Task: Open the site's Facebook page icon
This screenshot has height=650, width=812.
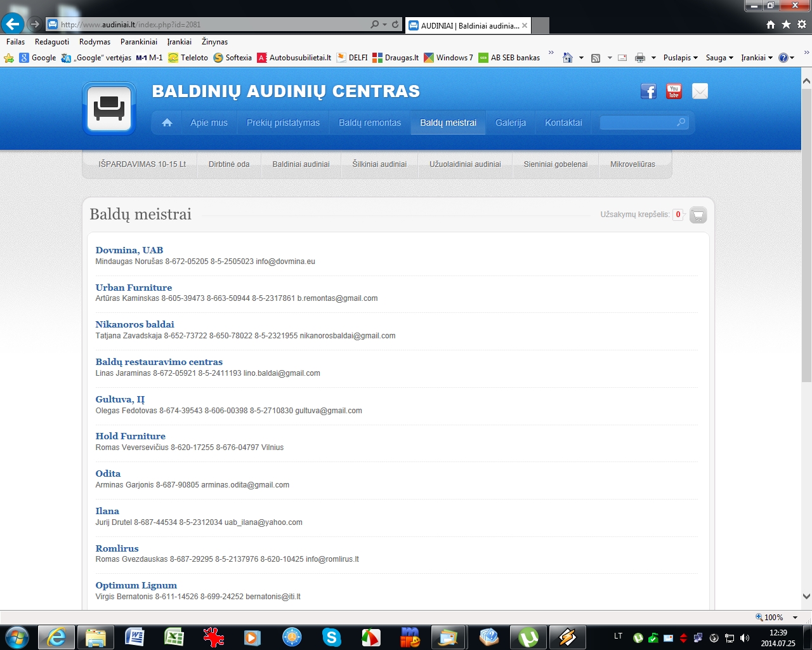Action: (x=648, y=91)
